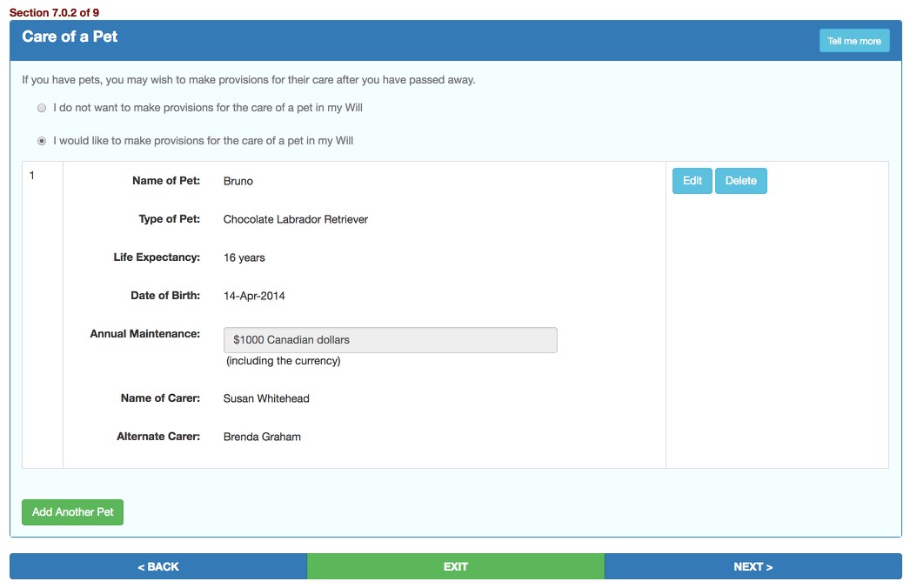Go back with the BACK button
The image size is (910, 588).
tap(158, 566)
